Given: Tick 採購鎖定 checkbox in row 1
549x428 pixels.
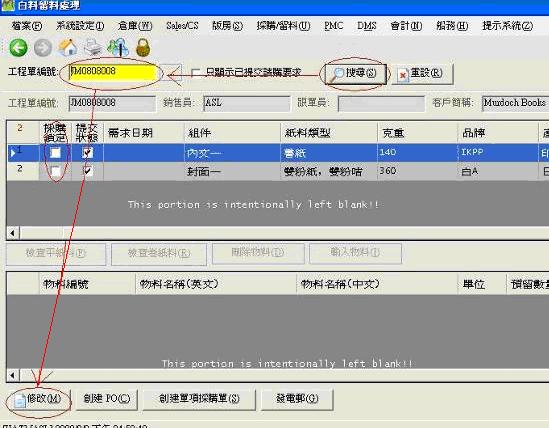Looking at the screenshot, I should coord(55,153).
